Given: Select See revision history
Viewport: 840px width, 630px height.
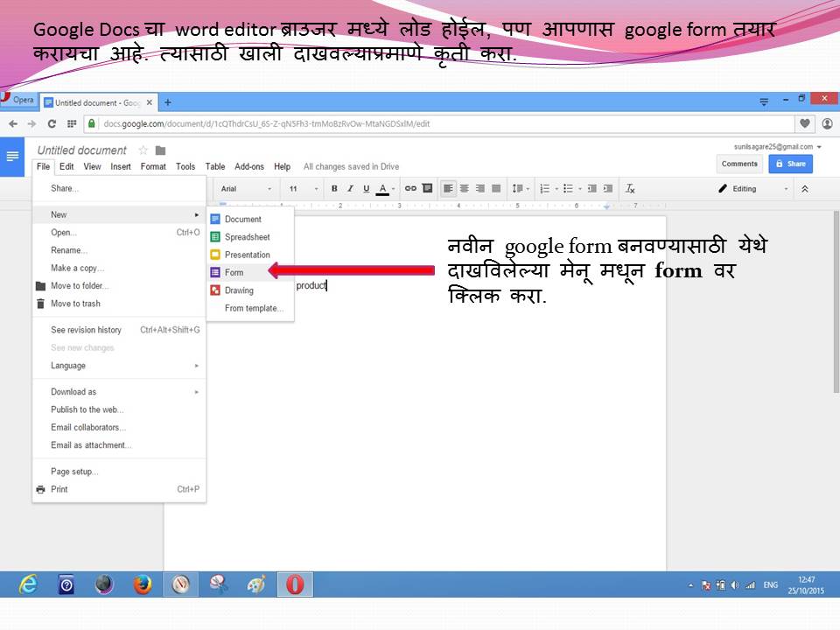Looking at the screenshot, I should pos(120,330).
